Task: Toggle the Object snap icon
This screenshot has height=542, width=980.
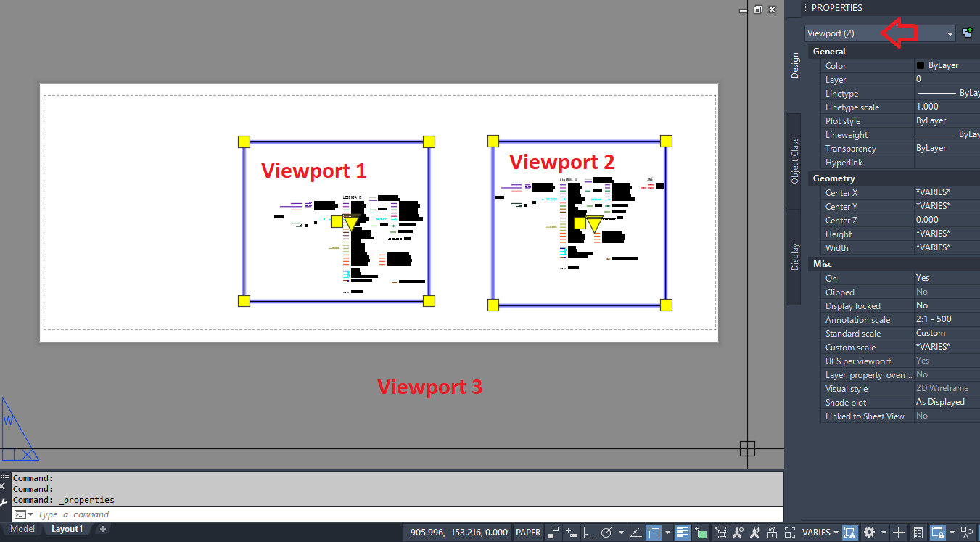Action: pyautogui.click(x=654, y=532)
